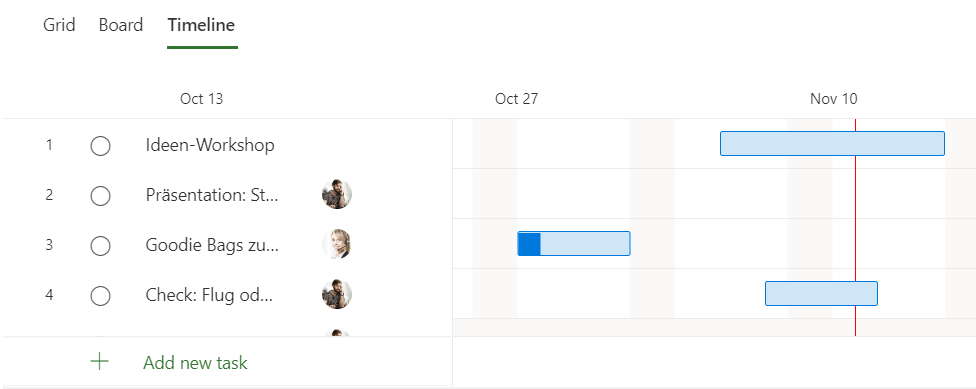Screen dimensions: 976x389
Task: Open the Ideen-Workshop task name
Action: (x=210, y=145)
